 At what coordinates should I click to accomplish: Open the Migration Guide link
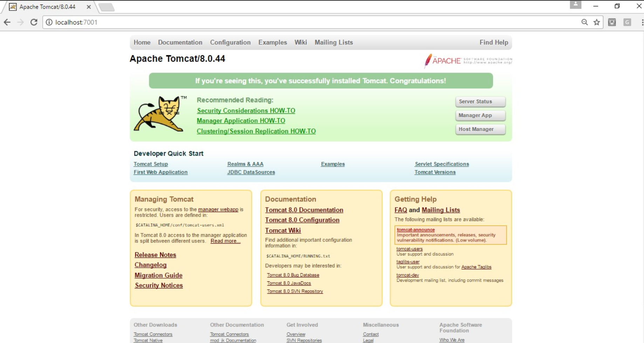158,275
